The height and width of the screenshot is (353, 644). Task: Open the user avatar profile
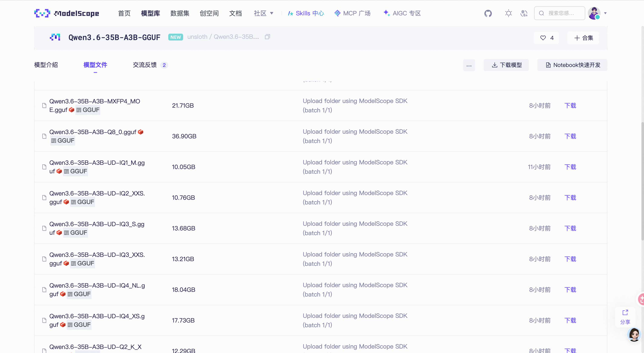coord(594,13)
